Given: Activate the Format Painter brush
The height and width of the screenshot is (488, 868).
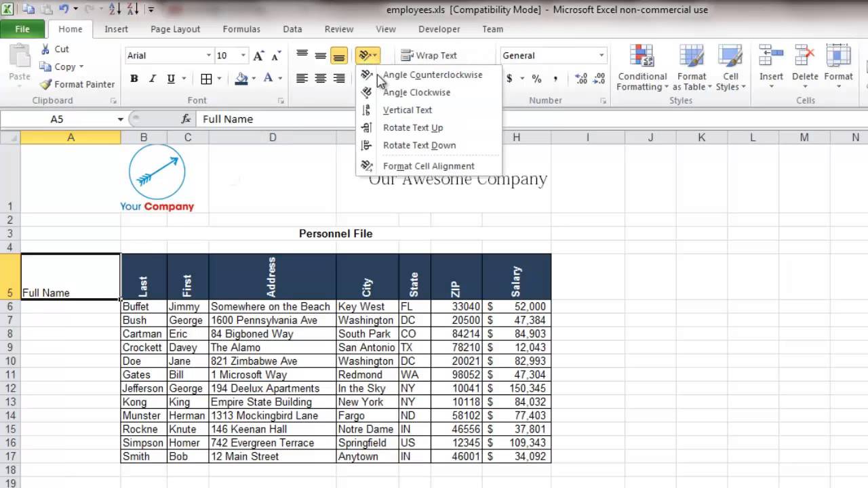Looking at the screenshot, I should (77, 84).
